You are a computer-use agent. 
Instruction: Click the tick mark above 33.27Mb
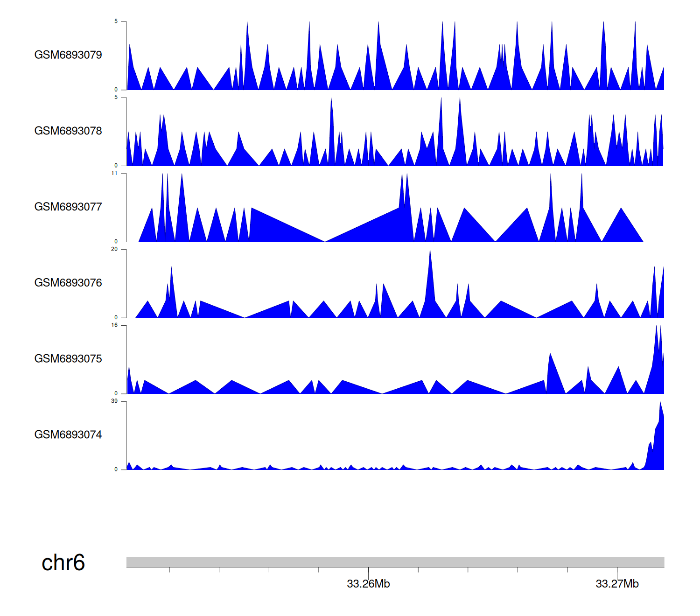pyautogui.click(x=617, y=572)
